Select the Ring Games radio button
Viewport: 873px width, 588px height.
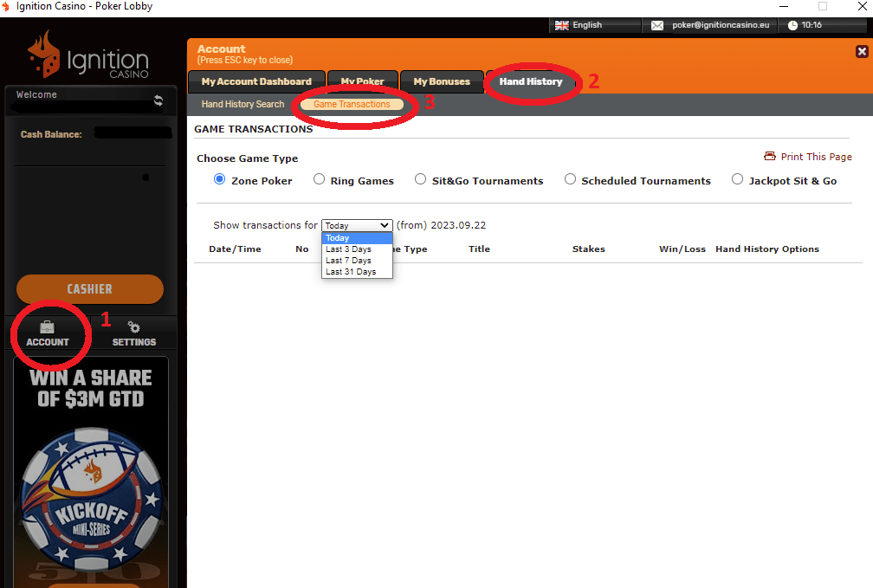pos(319,179)
